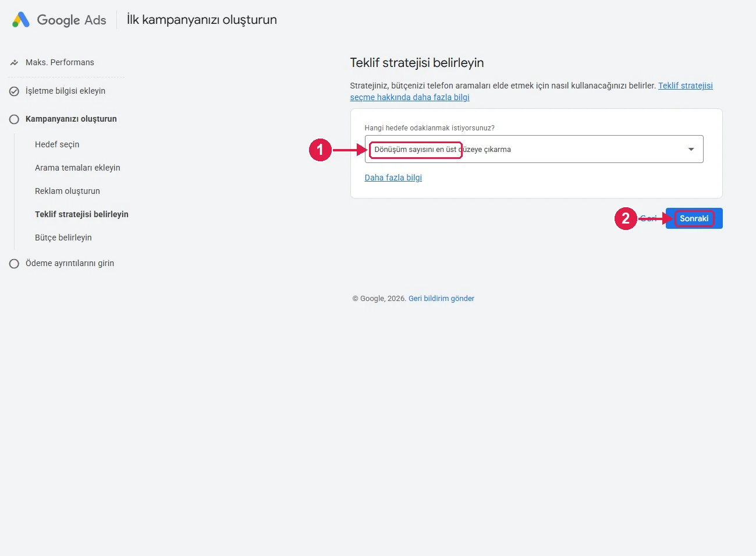The width and height of the screenshot is (756, 556).
Task: Go to the Bütçe belirleyin step
Action: (x=63, y=238)
